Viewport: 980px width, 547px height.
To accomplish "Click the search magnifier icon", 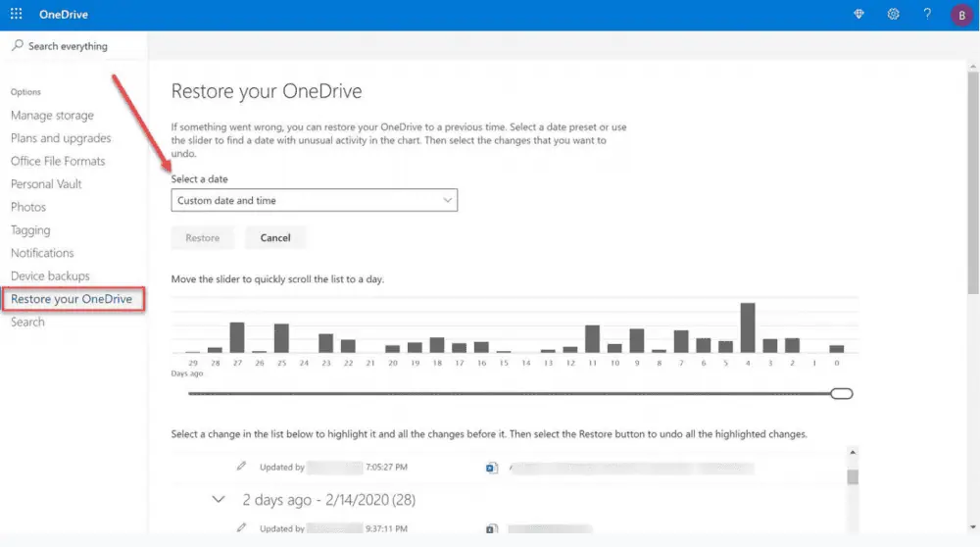I will tap(18, 45).
